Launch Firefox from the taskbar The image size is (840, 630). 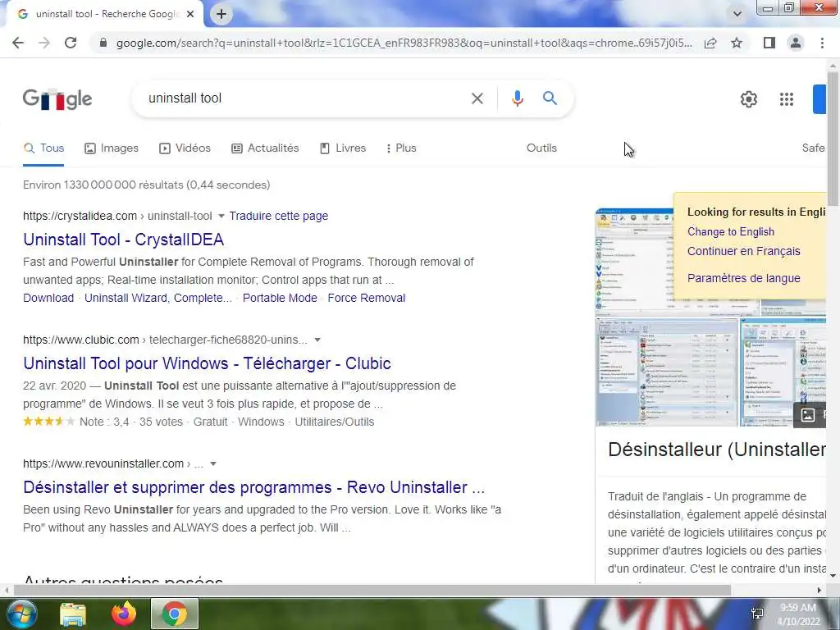point(124,614)
